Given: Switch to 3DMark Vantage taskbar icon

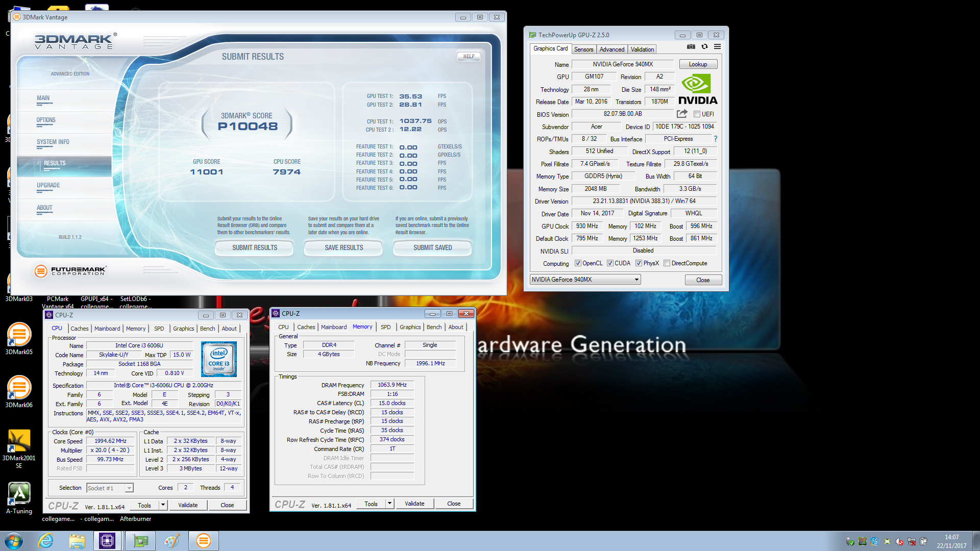Looking at the screenshot, I should pyautogui.click(x=204, y=541).
